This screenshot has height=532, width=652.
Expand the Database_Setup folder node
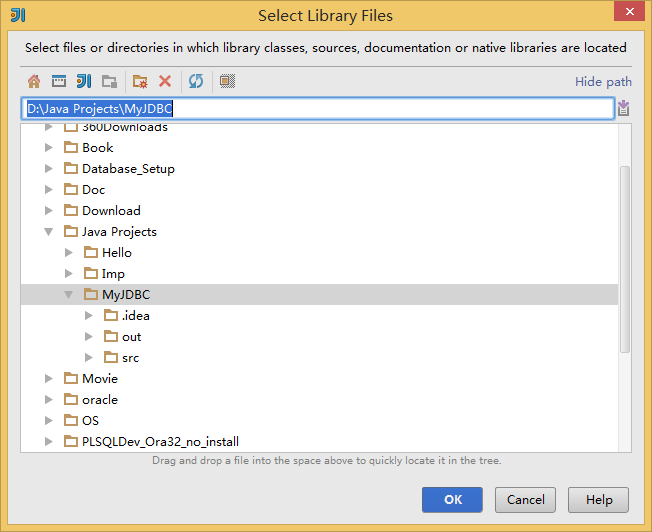(x=49, y=168)
